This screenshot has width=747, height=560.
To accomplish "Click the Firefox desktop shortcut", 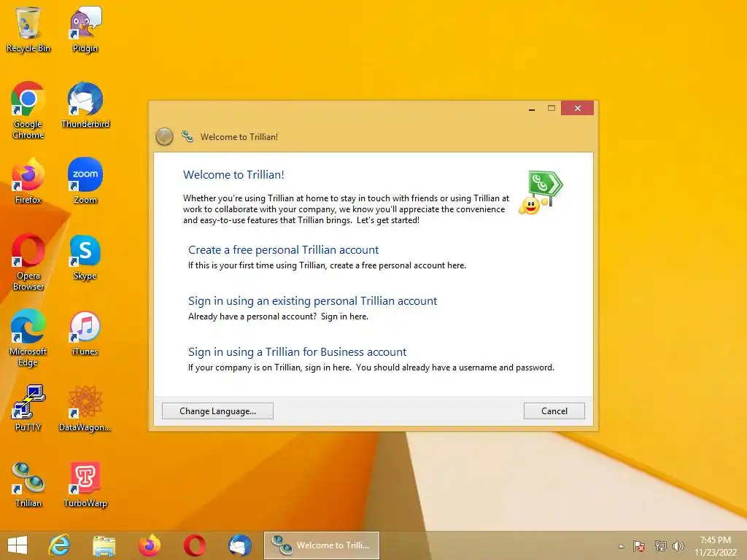I will [x=28, y=182].
